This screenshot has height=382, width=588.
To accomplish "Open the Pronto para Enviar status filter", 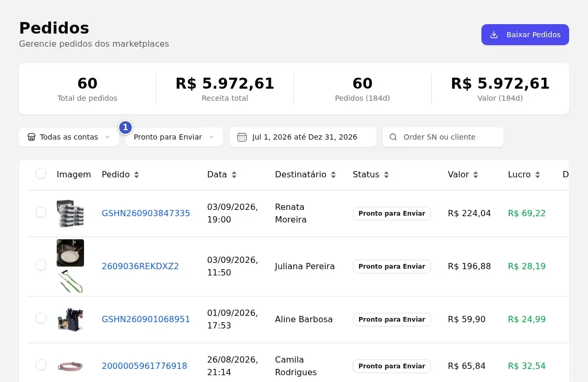I will click(x=174, y=137).
